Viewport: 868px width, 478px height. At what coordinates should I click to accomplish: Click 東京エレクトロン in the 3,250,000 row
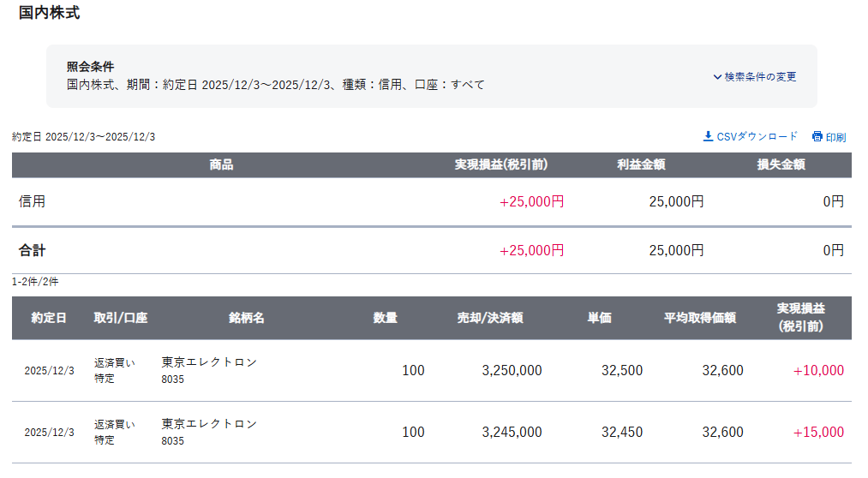tap(209, 362)
